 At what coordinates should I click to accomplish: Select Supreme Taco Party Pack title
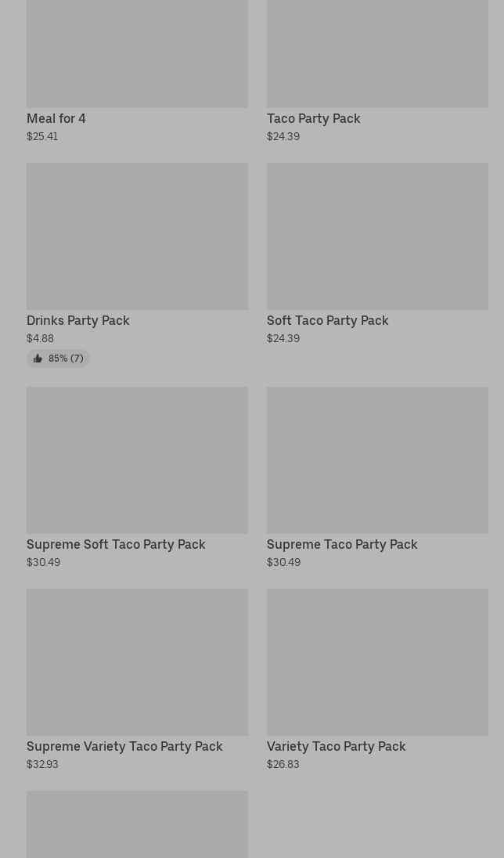[x=342, y=544]
